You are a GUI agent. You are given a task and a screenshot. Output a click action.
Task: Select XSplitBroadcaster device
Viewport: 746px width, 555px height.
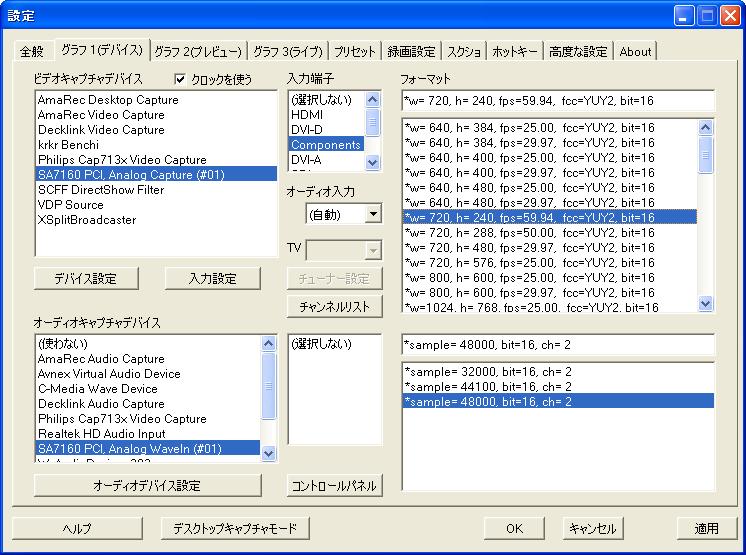(156, 220)
